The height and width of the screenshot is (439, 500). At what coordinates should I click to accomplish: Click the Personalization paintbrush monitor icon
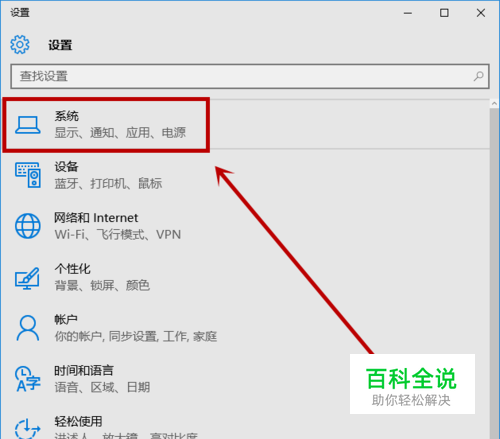point(27,278)
